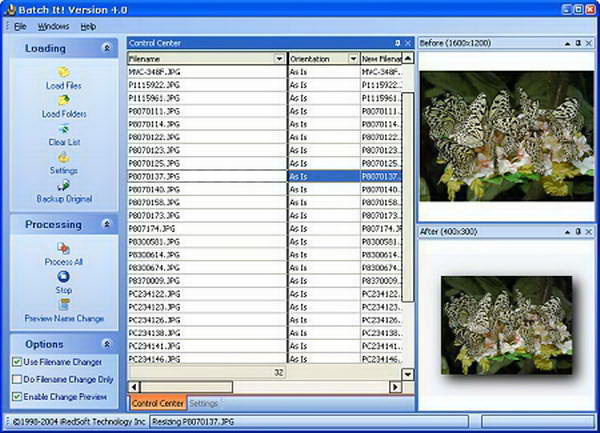Uncheck Use Filename Changer option
600x433 pixels.
pos(17,361)
